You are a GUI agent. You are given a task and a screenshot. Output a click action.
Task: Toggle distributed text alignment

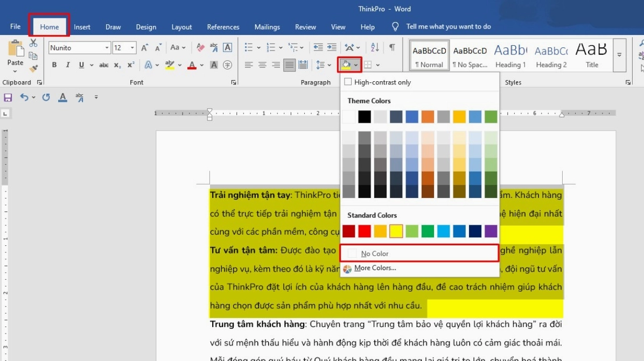303,65
